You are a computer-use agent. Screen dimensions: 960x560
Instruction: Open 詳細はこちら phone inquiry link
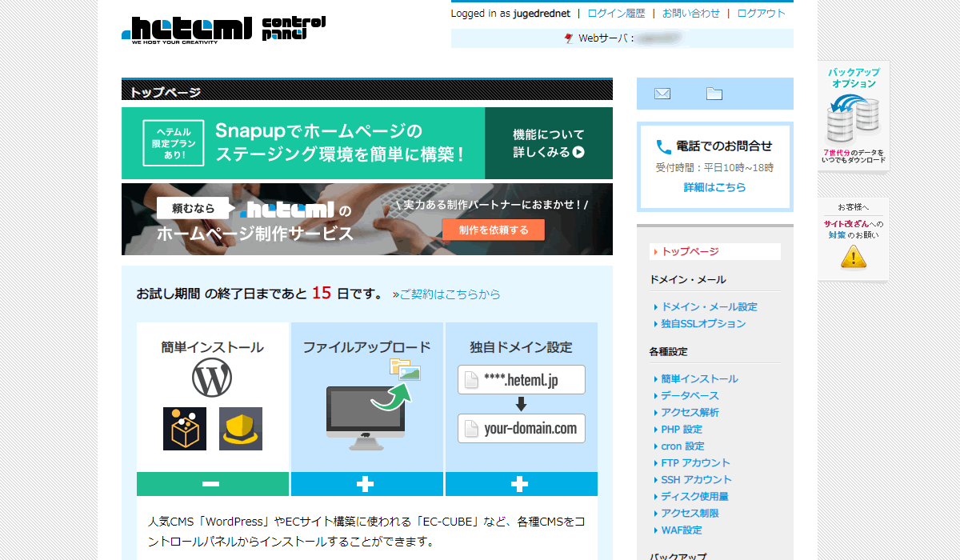(x=714, y=187)
